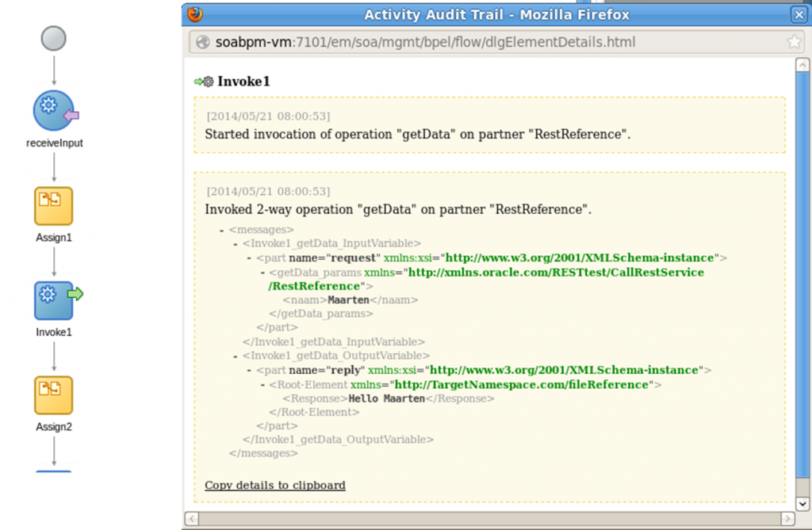Click the horizontal scrollbar track

tap(489, 518)
